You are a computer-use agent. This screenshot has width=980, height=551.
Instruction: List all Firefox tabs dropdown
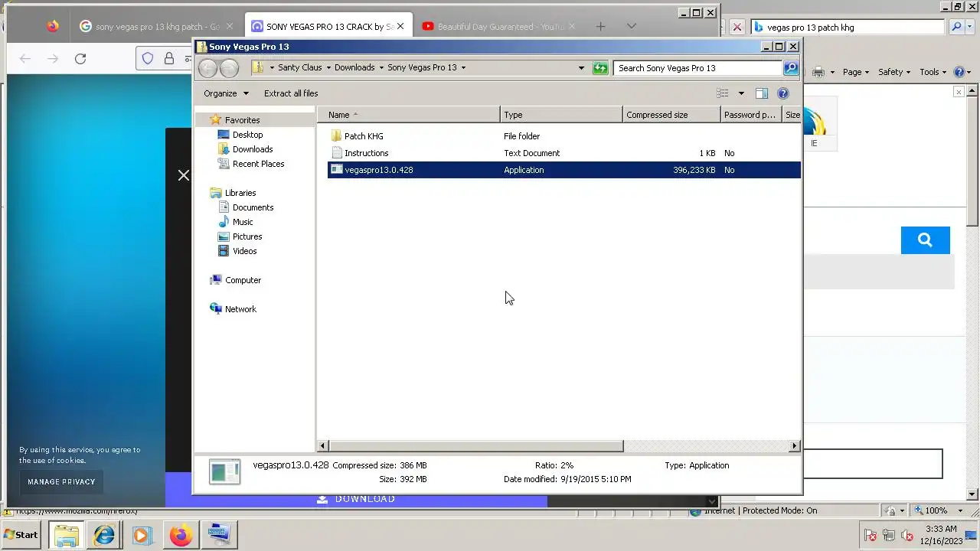(x=631, y=27)
